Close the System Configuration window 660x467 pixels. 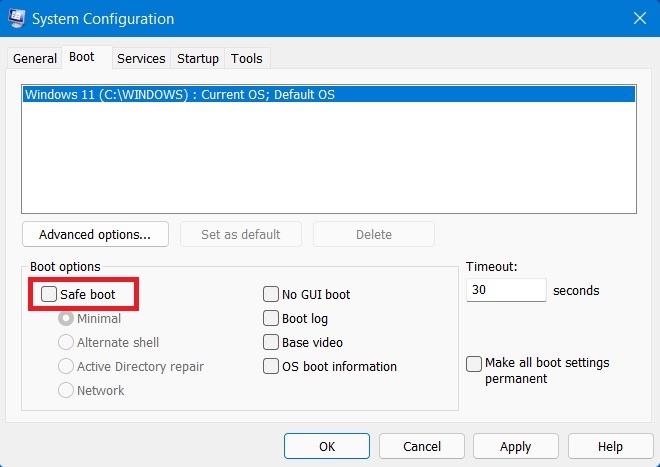tap(640, 18)
